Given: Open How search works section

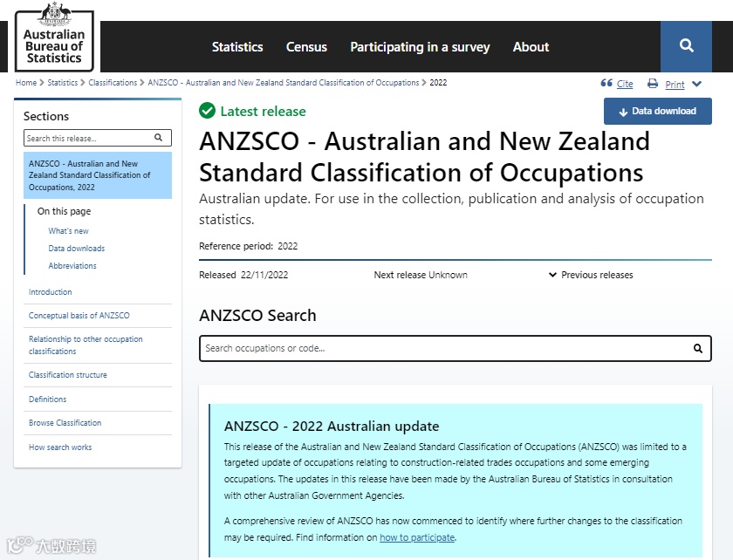Looking at the screenshot, I should pos(60,447).
